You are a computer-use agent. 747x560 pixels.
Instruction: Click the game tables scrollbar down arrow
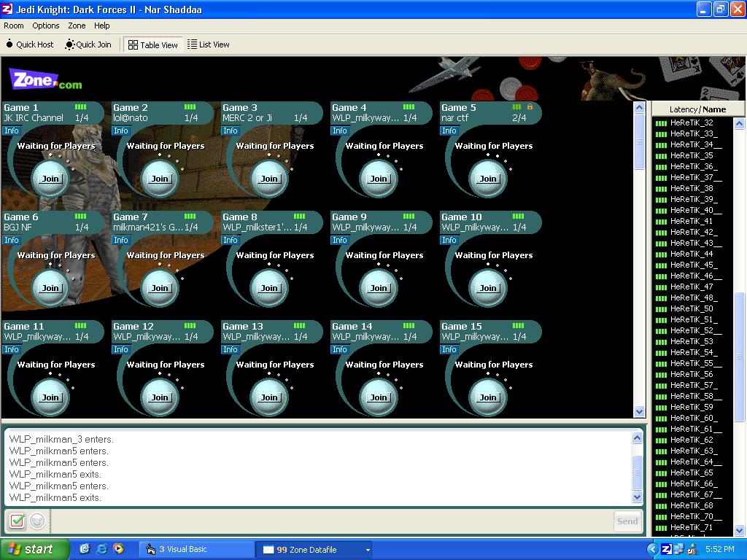639,411
